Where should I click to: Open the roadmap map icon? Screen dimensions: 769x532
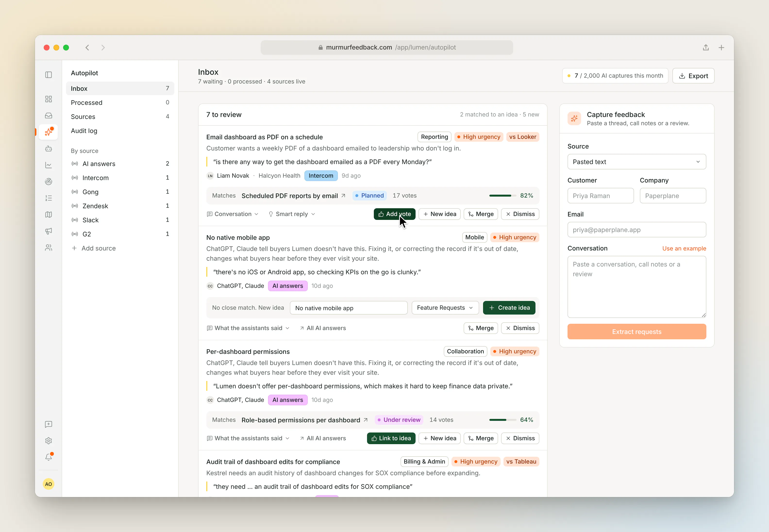pos(48,215)
